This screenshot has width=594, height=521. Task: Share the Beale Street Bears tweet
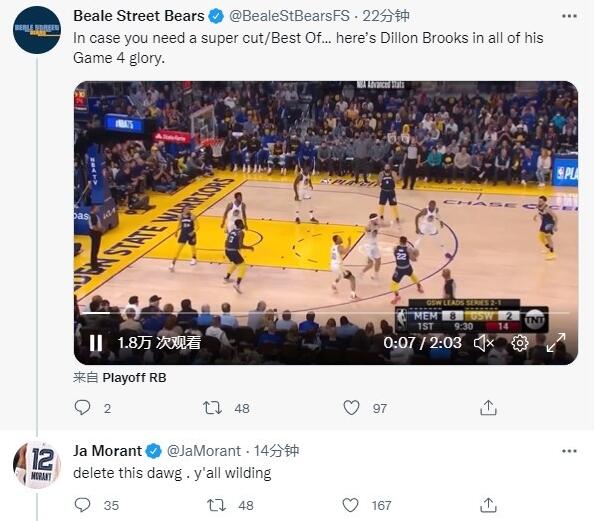[488, 408]
